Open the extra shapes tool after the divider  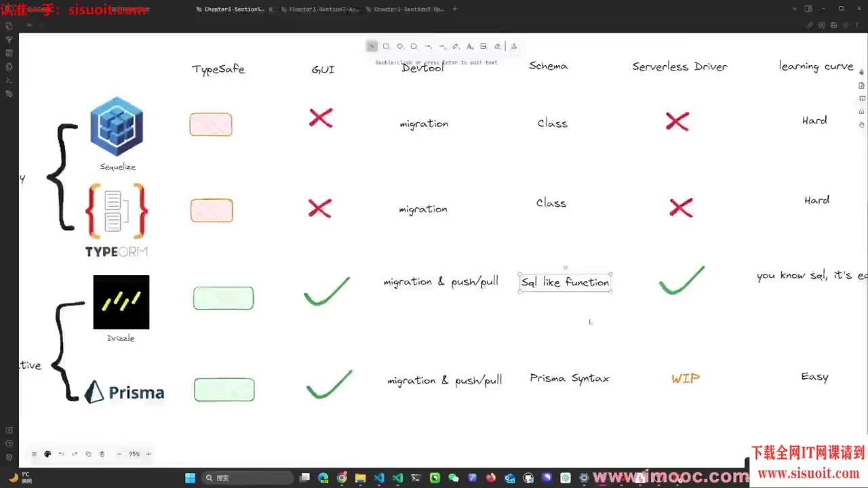[x=513, y=46]
